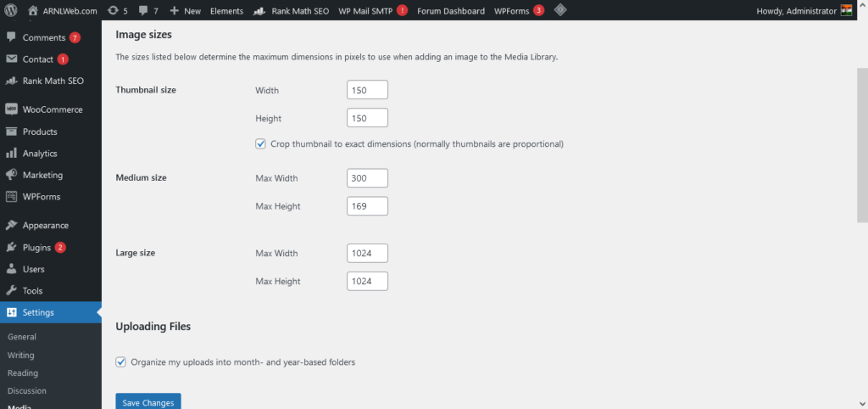Screen dimensions: 868x409
Task: Open Appearance in the sidebar
Action: 46,226
